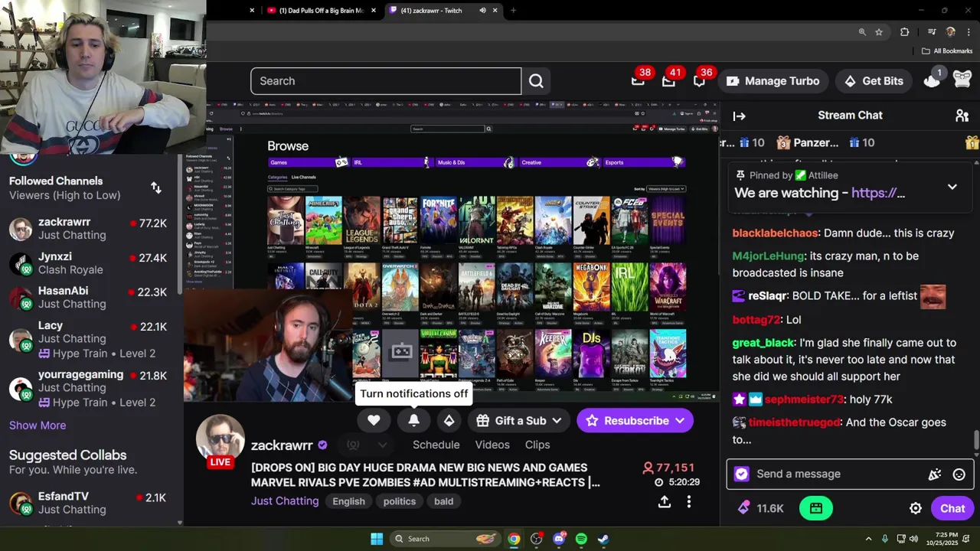
Task: Share the stream via upload icon
Action: (x=664, y=501)
